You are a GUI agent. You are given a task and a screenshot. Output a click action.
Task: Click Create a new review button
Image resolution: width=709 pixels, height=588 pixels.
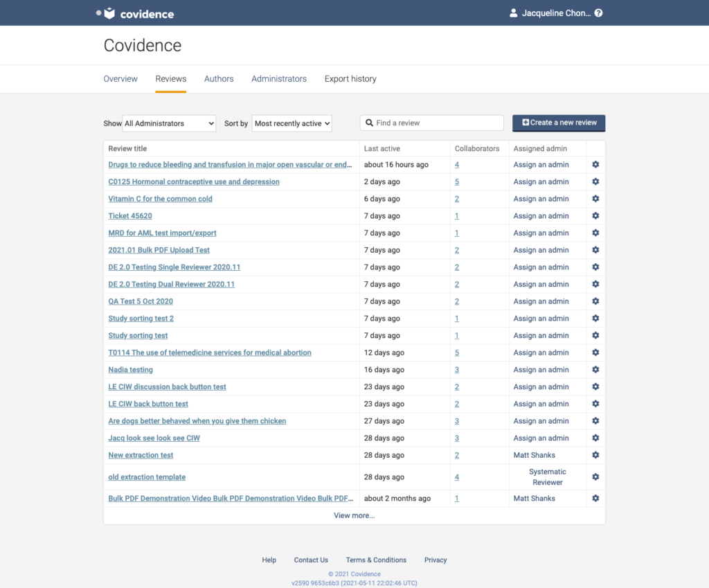coord(559,123)
